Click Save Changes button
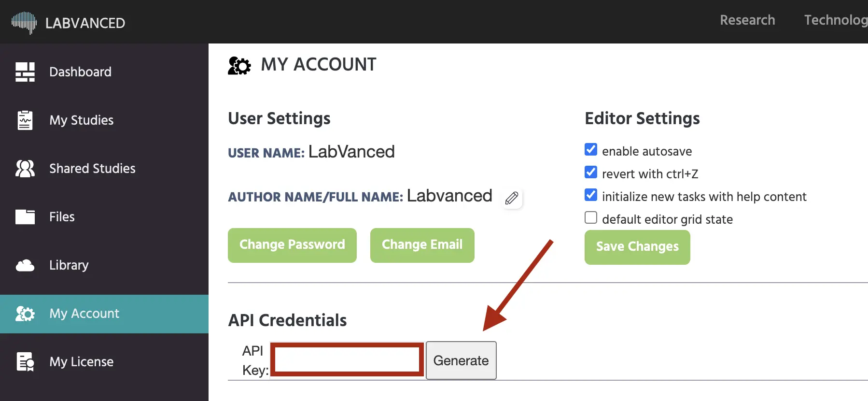868x401 pixels. (x=637, y=247)
